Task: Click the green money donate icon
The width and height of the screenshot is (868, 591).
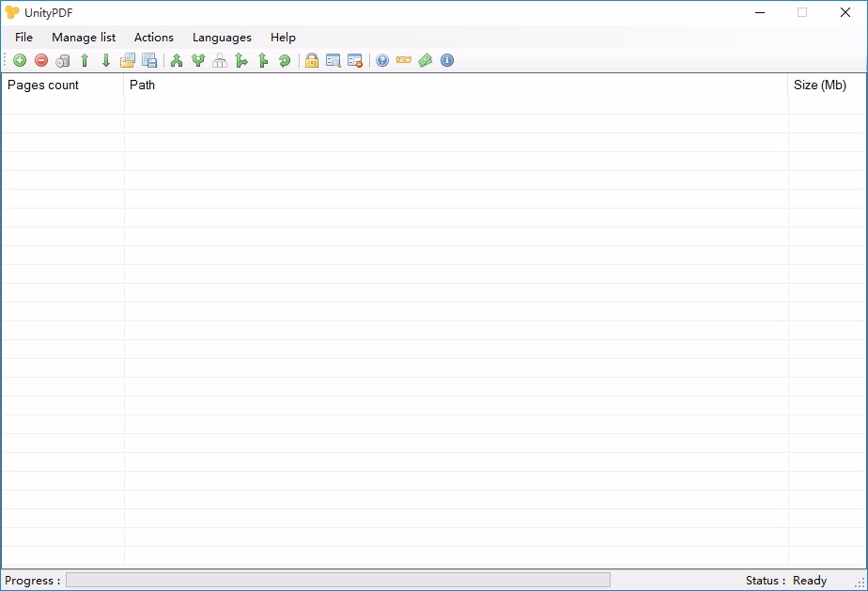Action: click(x=426, y=60)
